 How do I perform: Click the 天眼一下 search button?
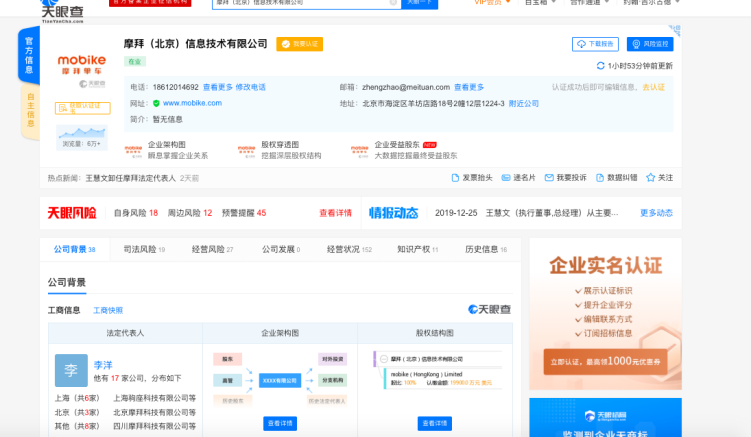[x=420, y=3]
